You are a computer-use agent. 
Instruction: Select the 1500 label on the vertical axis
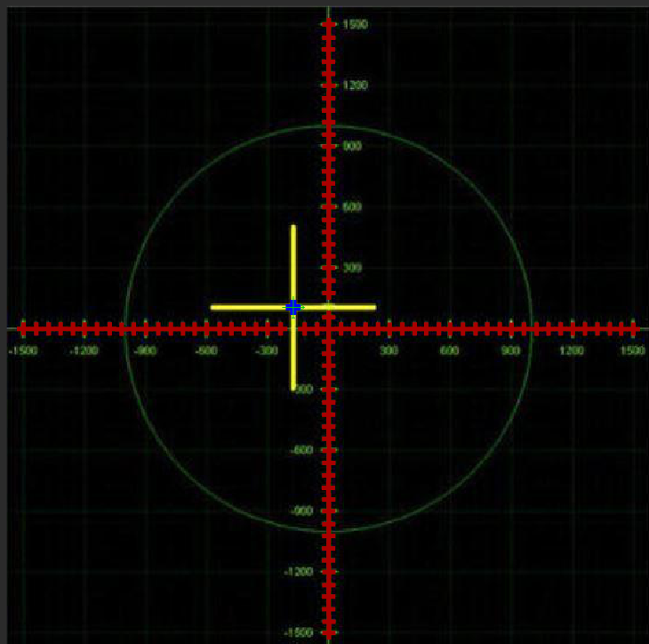[x=357, y=24]
